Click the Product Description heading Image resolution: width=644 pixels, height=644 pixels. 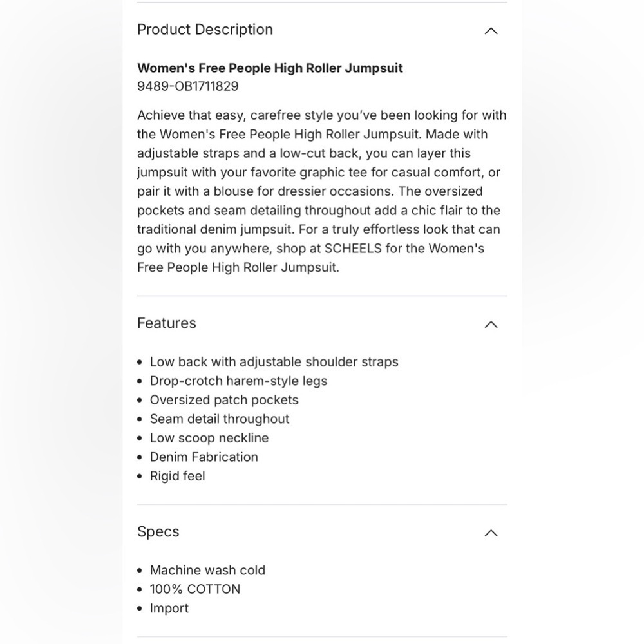pos(205,30)
